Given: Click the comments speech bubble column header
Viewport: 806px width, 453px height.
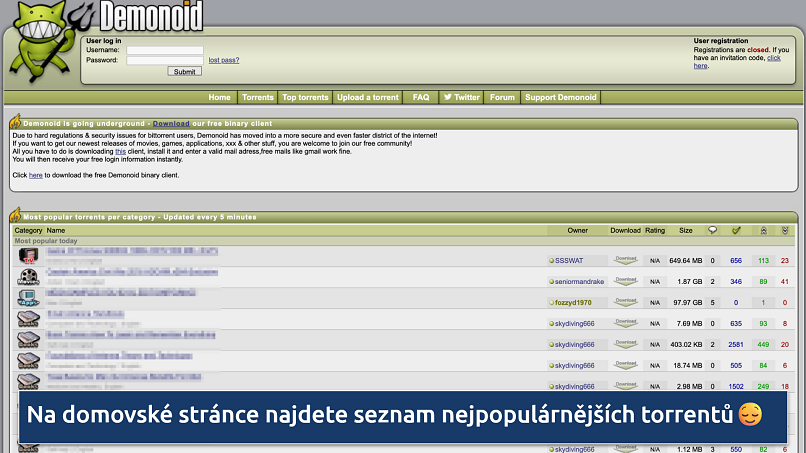Looking at the screenshot, I should click(x=713, y=230).
